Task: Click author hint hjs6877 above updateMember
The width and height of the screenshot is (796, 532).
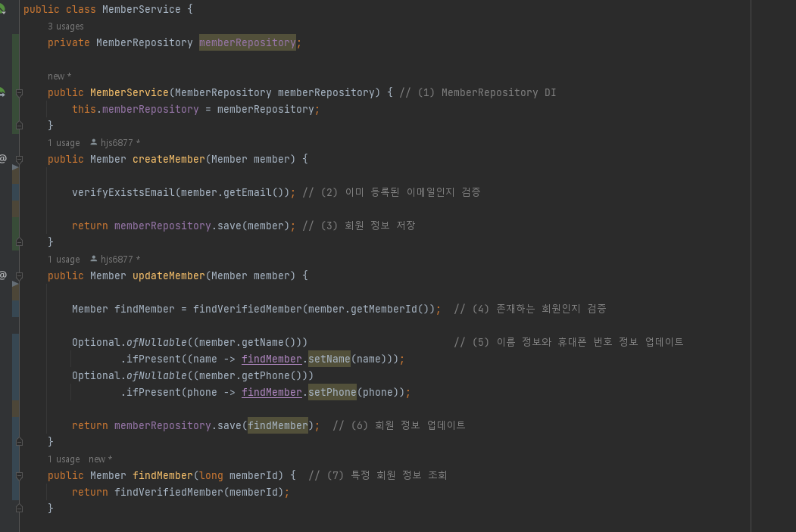Action: 115,260
